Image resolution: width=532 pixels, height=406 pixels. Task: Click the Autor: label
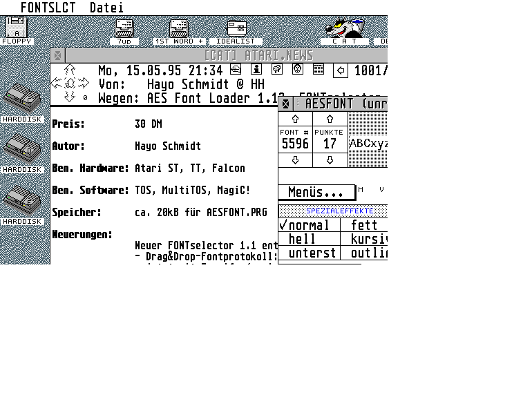(x=68, y=146)
